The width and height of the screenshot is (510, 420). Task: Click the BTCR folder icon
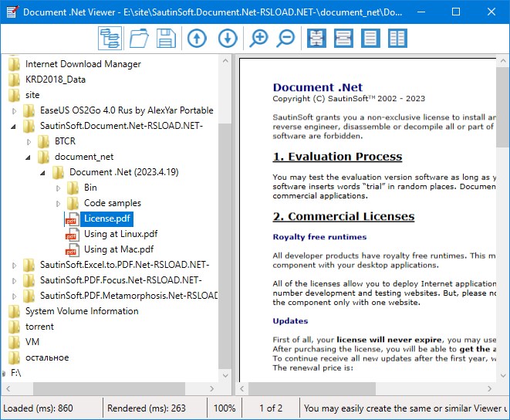[x=43, y=141]
